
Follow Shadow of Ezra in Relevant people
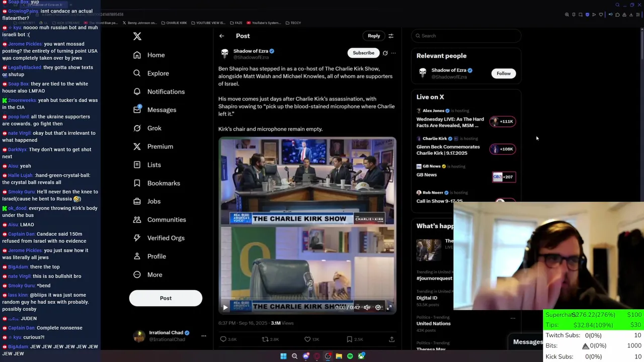(504, 73)
